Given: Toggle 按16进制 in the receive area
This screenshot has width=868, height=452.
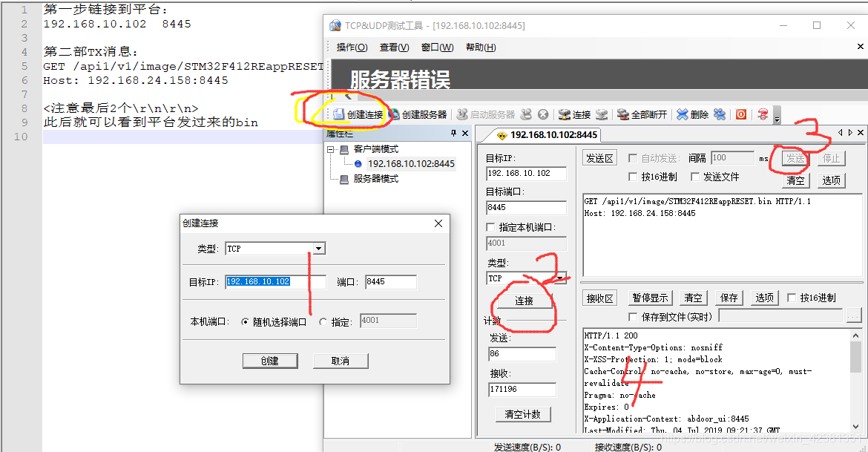Looking at the screenshot, I should point(792,298).
